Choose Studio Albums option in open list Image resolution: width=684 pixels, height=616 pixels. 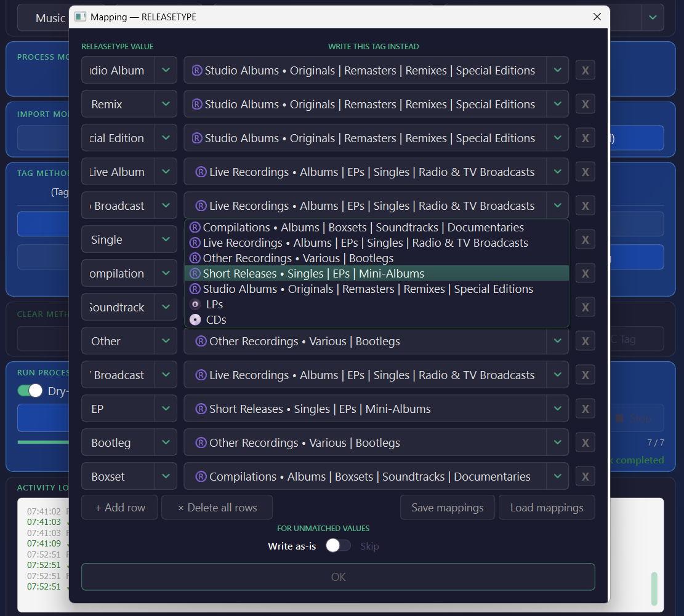pos(377,289)
